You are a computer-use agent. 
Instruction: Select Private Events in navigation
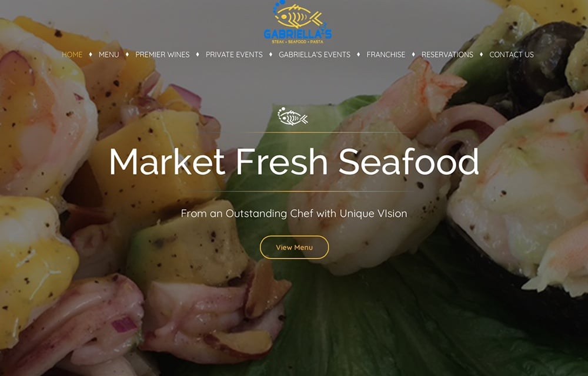(x=234, y=55)
